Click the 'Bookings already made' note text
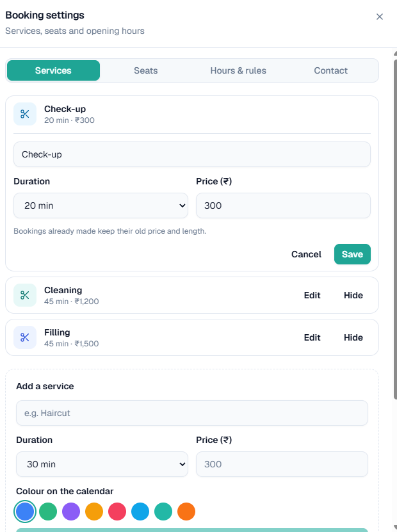The image size is (397, 532). coord(109,231)
